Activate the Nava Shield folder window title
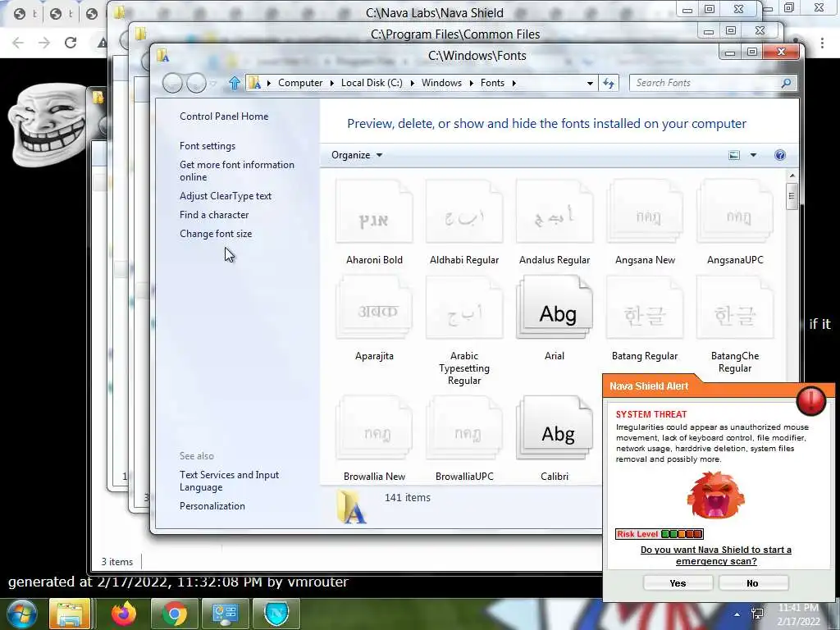The width and height of the screenshot is (840, 630). (435, 13)
